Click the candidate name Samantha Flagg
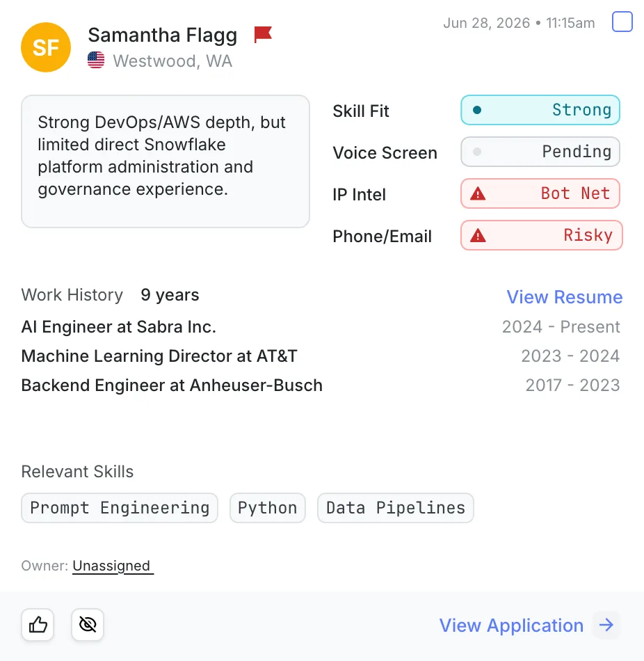The image size is (644, 661). point(163,35)
